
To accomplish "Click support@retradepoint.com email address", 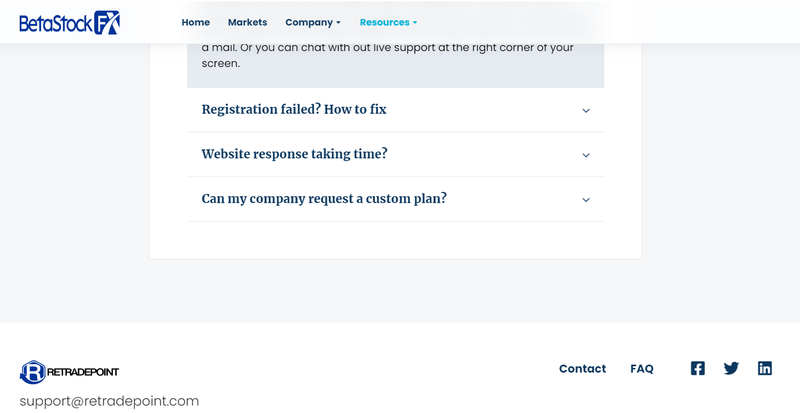I will point(109,401).
